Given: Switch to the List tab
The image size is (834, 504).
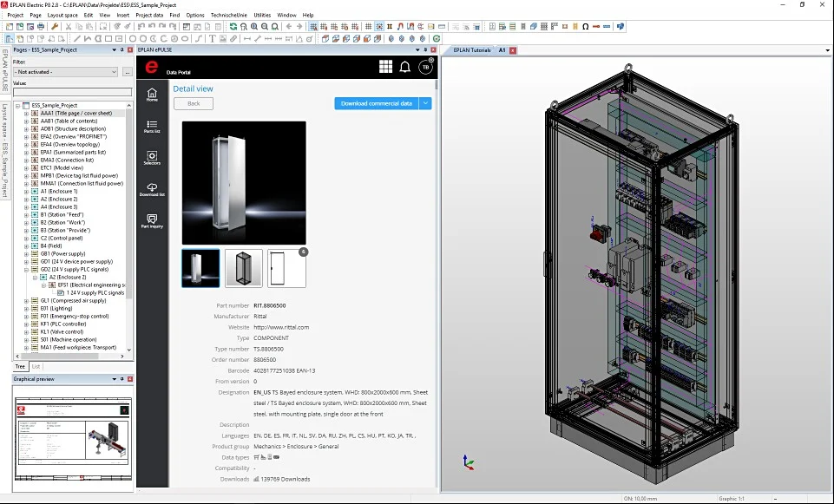Looking at the screenshot, I should click(36, 366).
